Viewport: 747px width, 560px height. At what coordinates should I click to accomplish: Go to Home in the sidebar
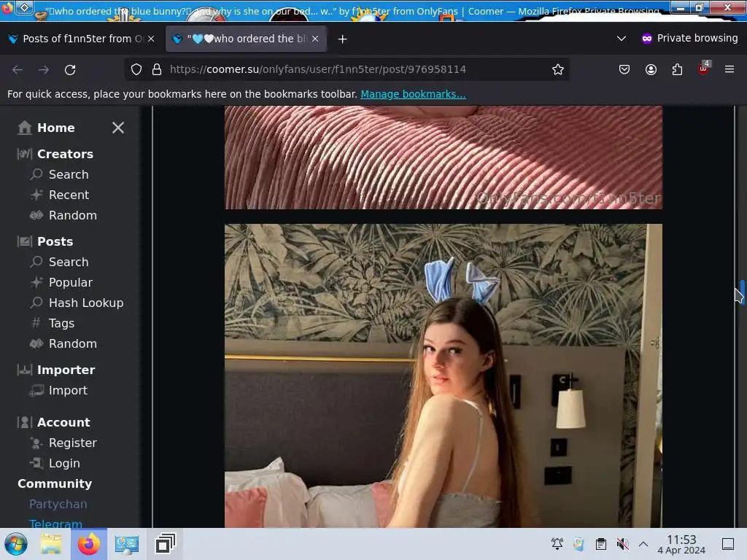tap(55, 128)
